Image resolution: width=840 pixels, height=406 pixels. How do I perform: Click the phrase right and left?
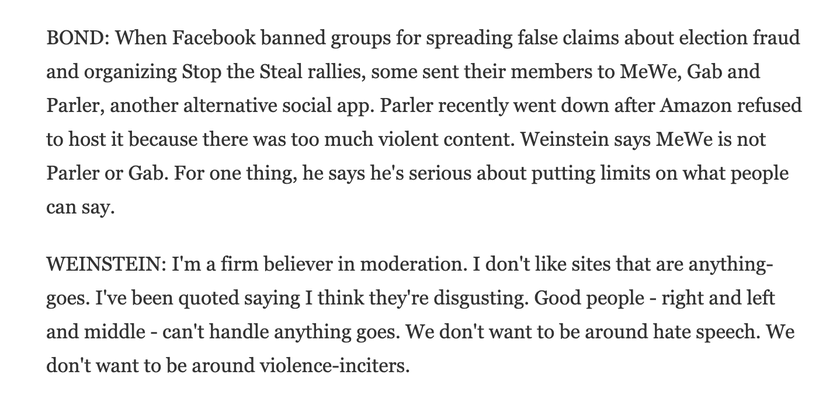tap(718, 298)
